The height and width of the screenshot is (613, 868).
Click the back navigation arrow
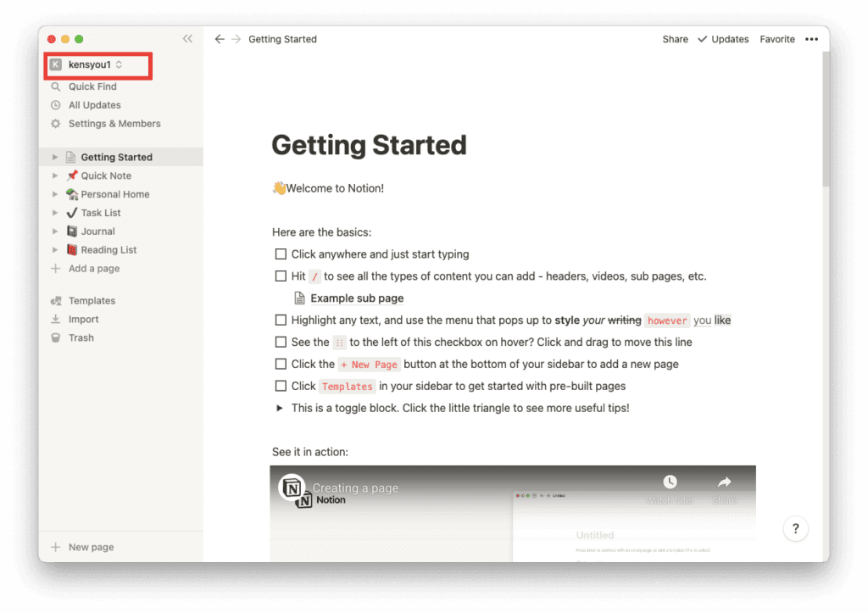(x=220, y=39)
